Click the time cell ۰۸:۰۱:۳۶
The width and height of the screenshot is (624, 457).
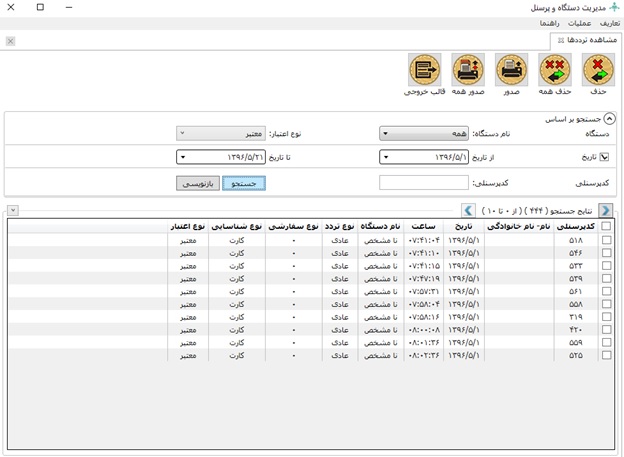pos(424,342)
